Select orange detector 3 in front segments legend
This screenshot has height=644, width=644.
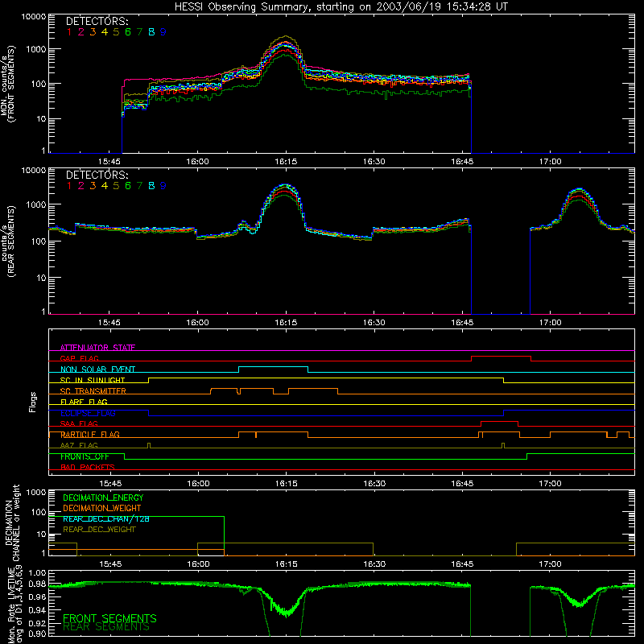pos(93,32)
